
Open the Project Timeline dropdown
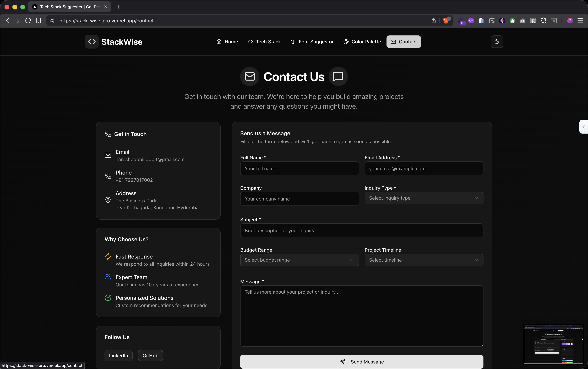424,260
